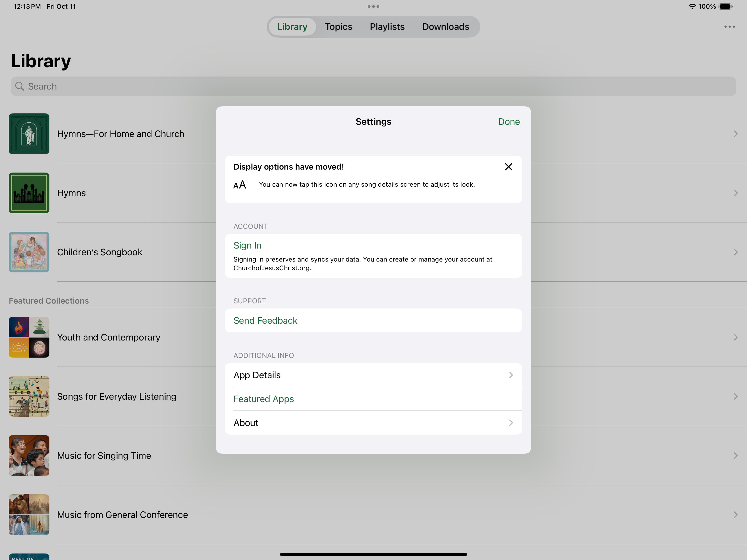Open Featured Apps

pyautogui.click(x=263, y=399)
